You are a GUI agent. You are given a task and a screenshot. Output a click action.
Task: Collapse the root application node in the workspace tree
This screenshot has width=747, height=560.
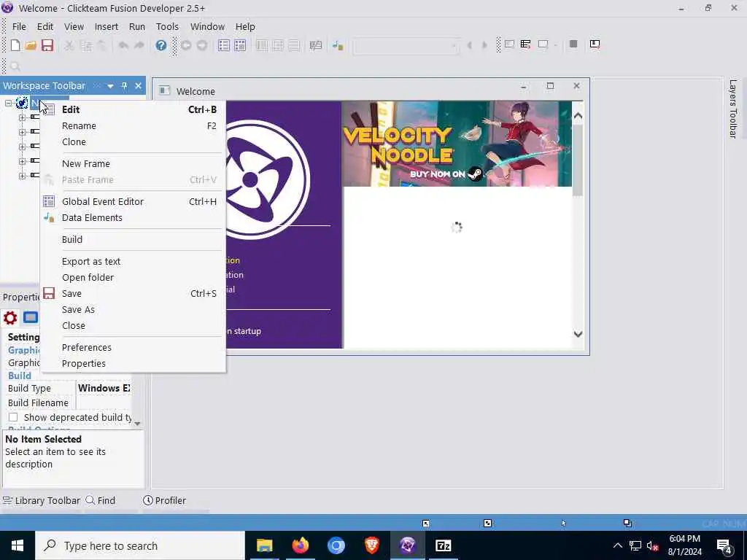8,103
